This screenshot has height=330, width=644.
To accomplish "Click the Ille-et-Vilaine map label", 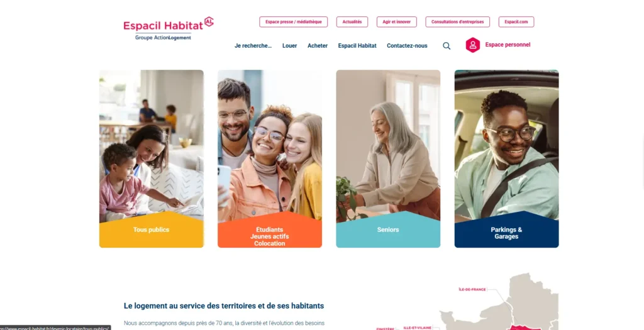I will pos(418,327).
